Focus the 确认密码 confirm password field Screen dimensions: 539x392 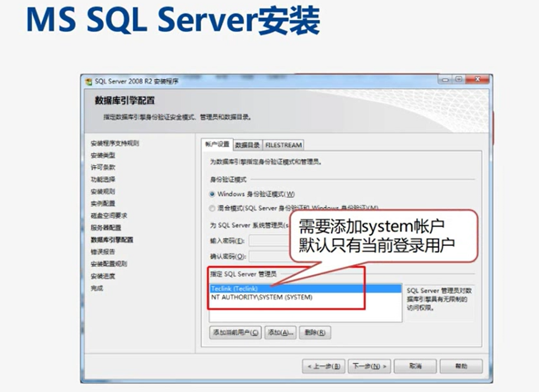click(268, 256)
